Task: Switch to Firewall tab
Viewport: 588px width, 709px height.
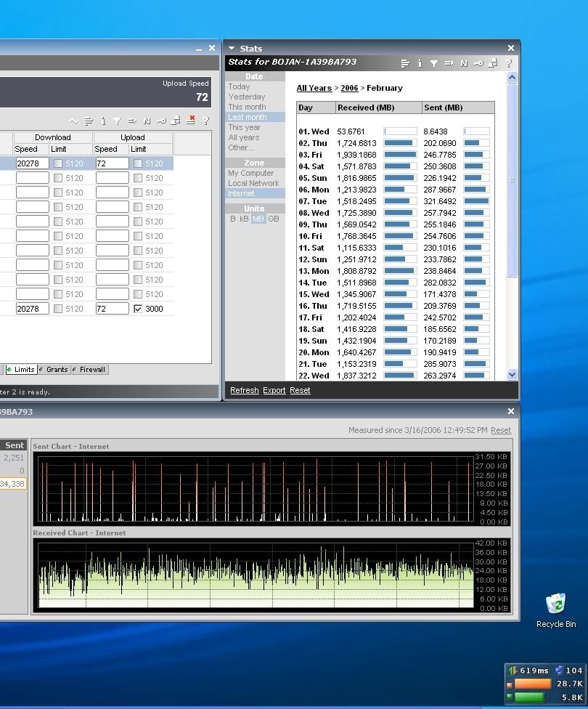Action: (x=89, y=370)
